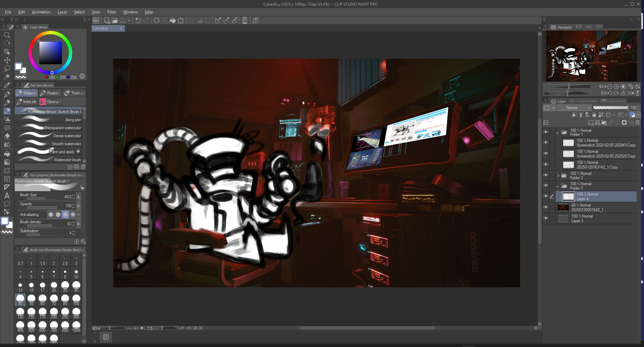Select the India ink brush group

(x=26, y=102)
